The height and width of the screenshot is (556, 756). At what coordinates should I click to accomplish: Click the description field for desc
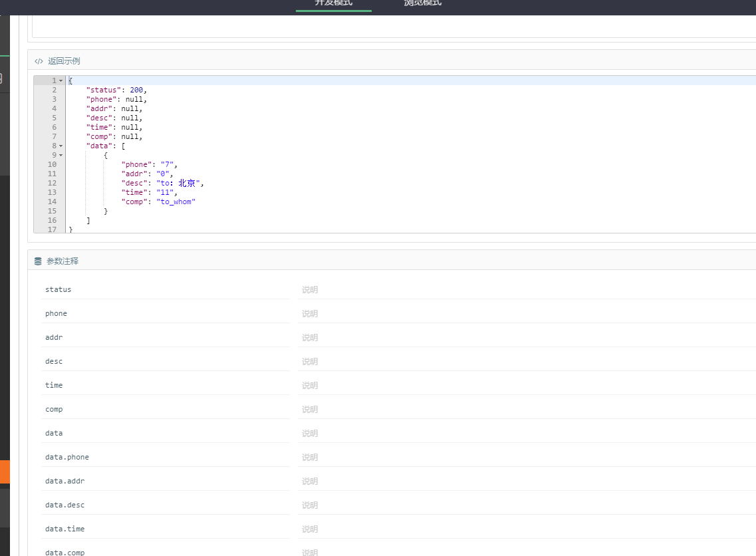(527, 362)
